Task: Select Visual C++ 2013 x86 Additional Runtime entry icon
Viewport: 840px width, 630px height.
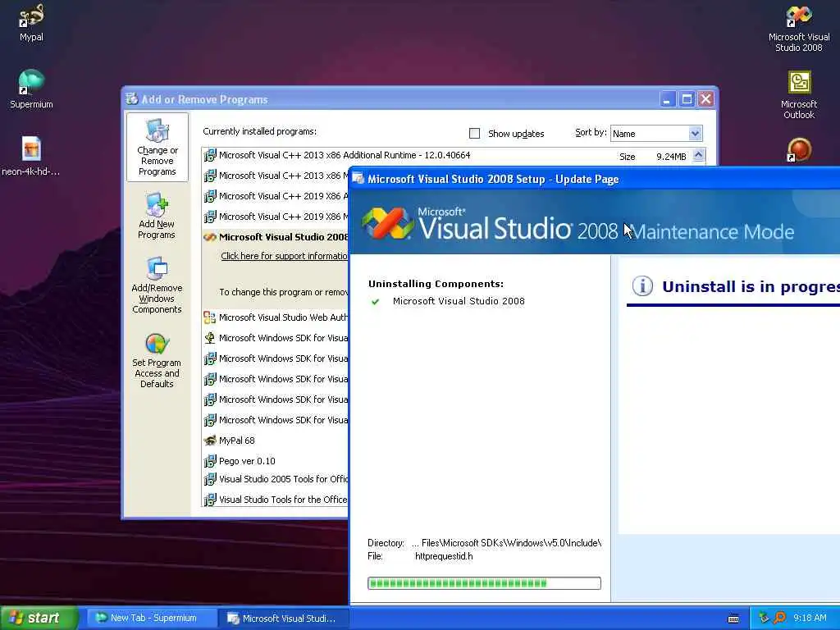Action: 210,155
